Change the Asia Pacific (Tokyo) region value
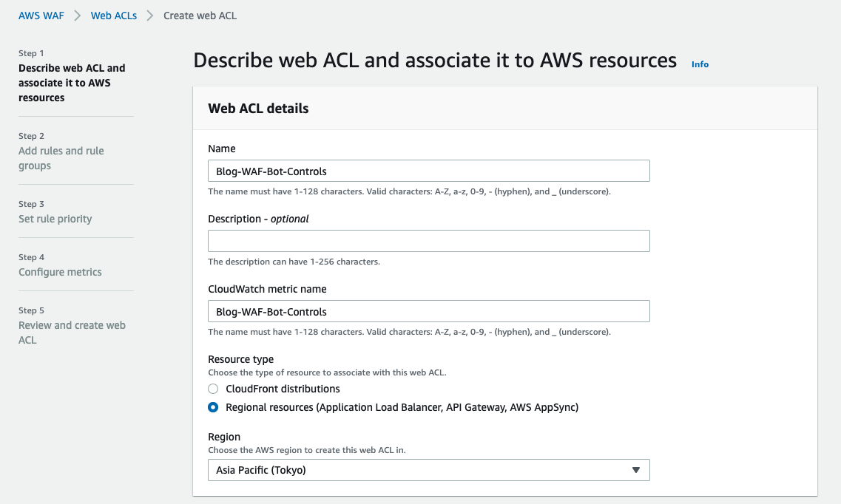 (428, 469)
